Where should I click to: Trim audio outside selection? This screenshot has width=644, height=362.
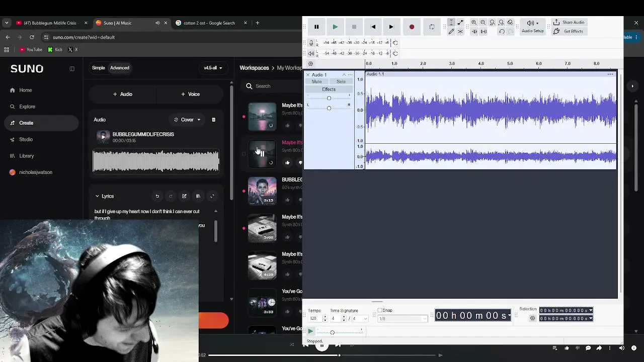click(474, 32)
